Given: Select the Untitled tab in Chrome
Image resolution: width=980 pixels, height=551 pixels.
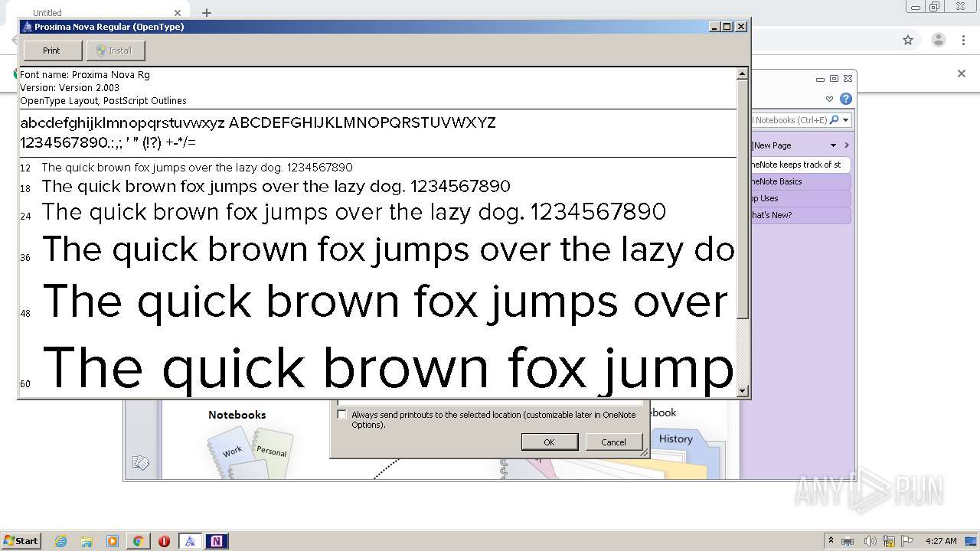Looking at the screenshot, I should (x=100, y=12).
